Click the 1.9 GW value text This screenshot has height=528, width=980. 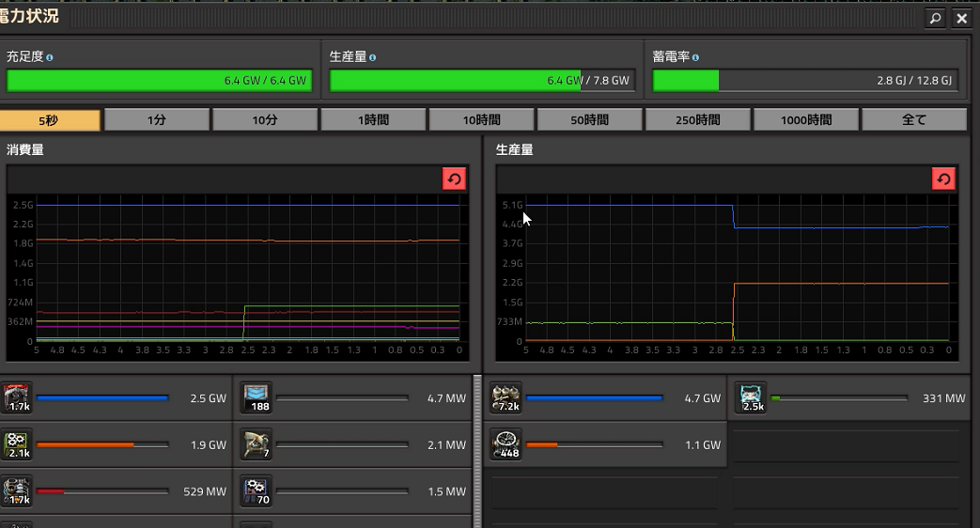pyautogui.click(x=209, y=445)
